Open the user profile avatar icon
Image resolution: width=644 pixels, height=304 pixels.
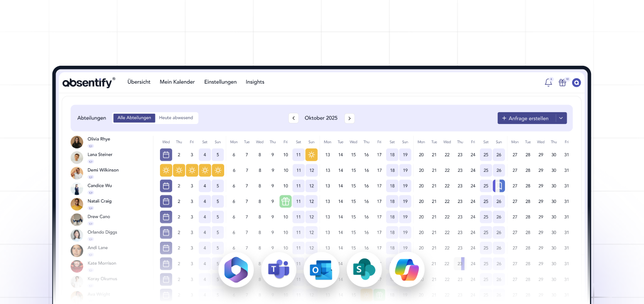[576, 82]
